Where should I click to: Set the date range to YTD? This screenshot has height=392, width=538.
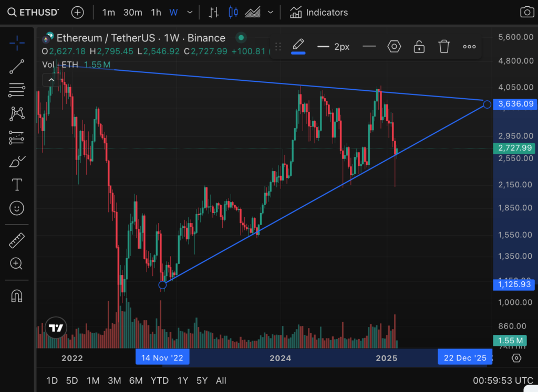pos(160,380)
